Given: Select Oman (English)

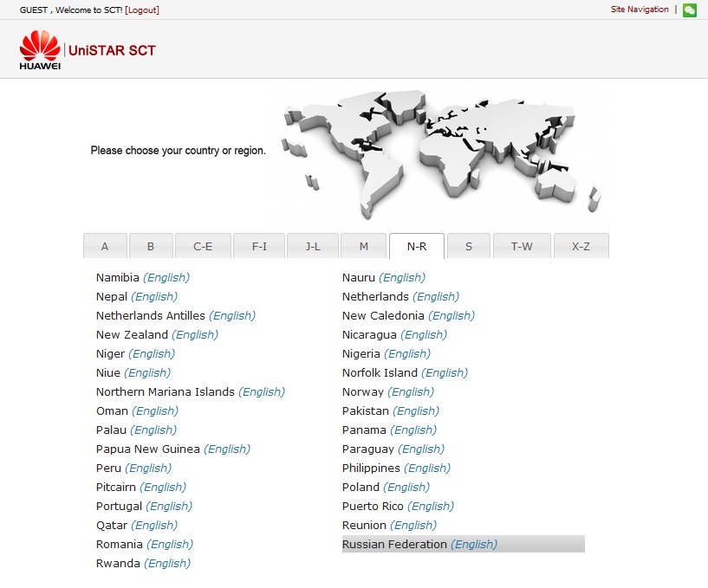Looking at the screenshot, I should tap(137, 410).
